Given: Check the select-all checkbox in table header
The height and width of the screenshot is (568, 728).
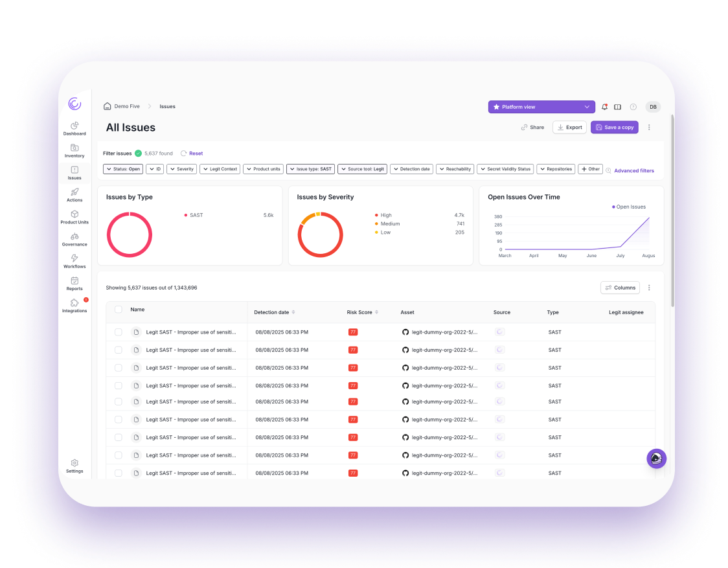Looking at the screenshot, I should pyautogui.click(x=118, y=309).
